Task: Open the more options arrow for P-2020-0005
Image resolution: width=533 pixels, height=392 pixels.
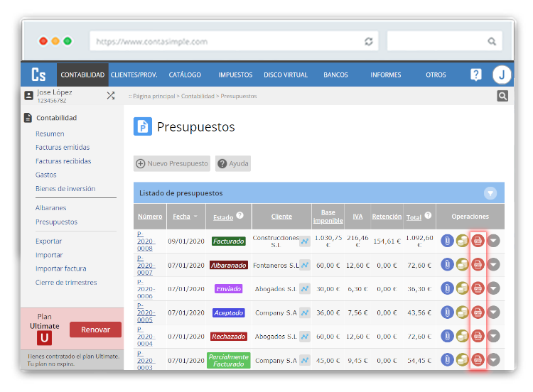Action: [x=493, y=312]
